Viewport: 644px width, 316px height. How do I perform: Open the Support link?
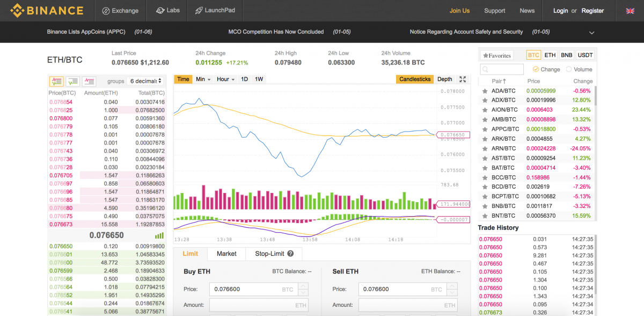click(x=495, y=11)
